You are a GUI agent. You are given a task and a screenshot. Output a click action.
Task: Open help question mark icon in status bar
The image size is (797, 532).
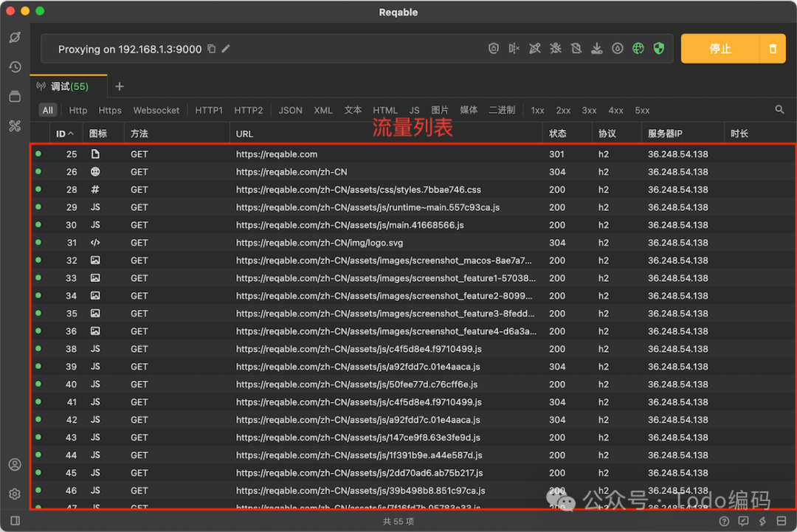725,521
